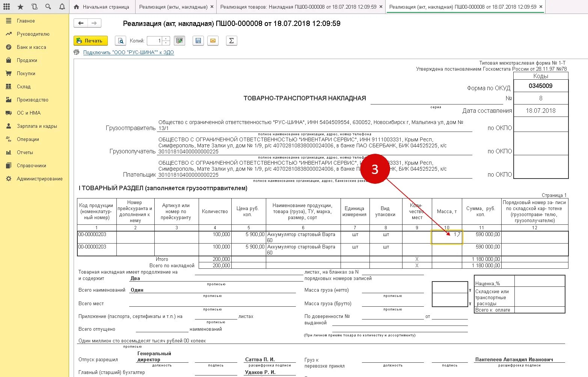Select the Итого quantity 200,000 cell

click(x=215, y=259)
